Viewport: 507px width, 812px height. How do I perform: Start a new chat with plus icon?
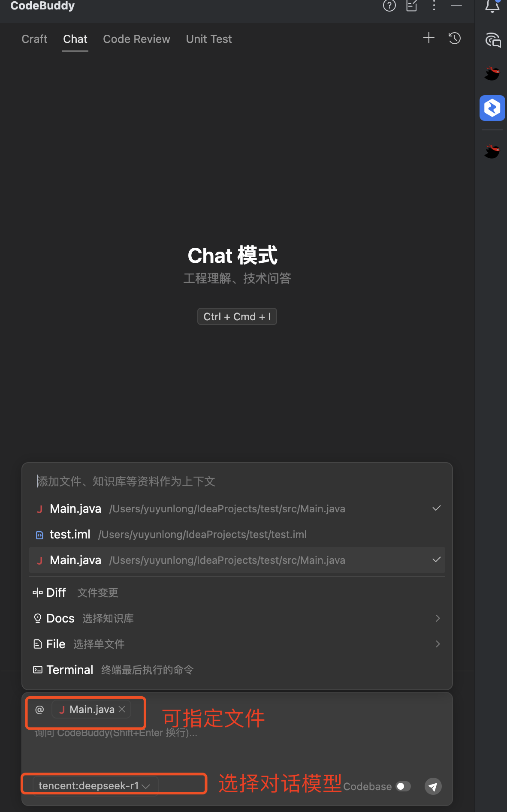429,38
